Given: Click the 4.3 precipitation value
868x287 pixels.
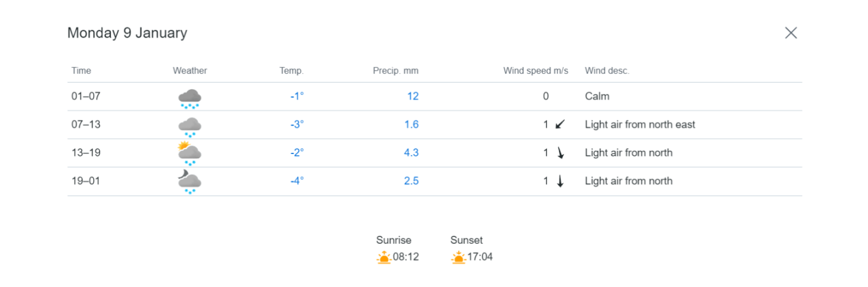Looking at the screenshot, I should (411, 153).
